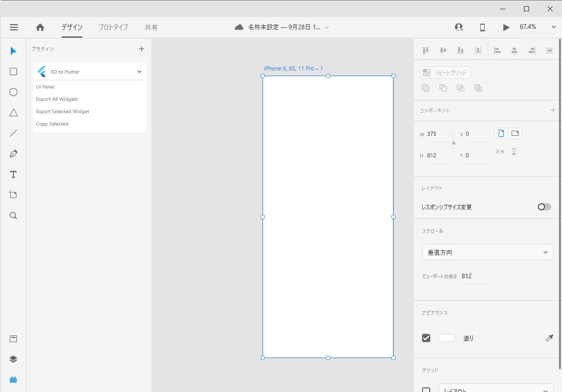Align horizontal centers icon
562x392 pixels.
[514, 50]
